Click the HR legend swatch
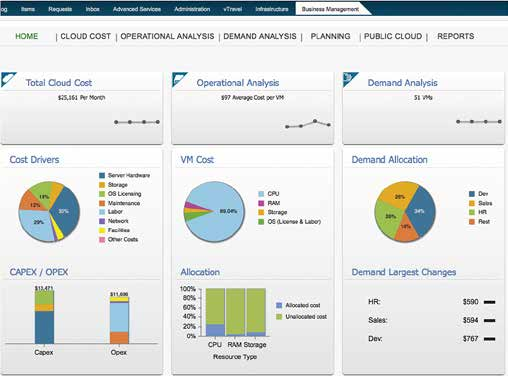Image resolution: width=508 pixels, height=376 pixels. point(472,212)
